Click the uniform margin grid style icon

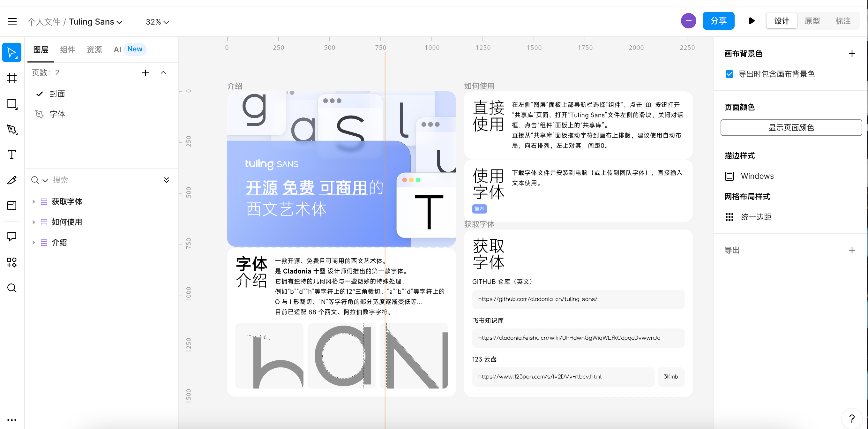[x=729, y=217]
